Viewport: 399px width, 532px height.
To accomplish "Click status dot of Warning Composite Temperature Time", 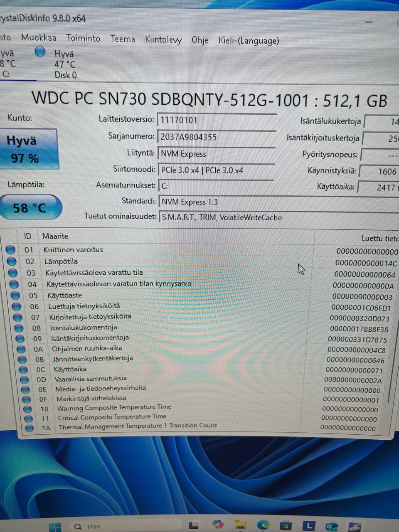I will (x=27, y=409).
